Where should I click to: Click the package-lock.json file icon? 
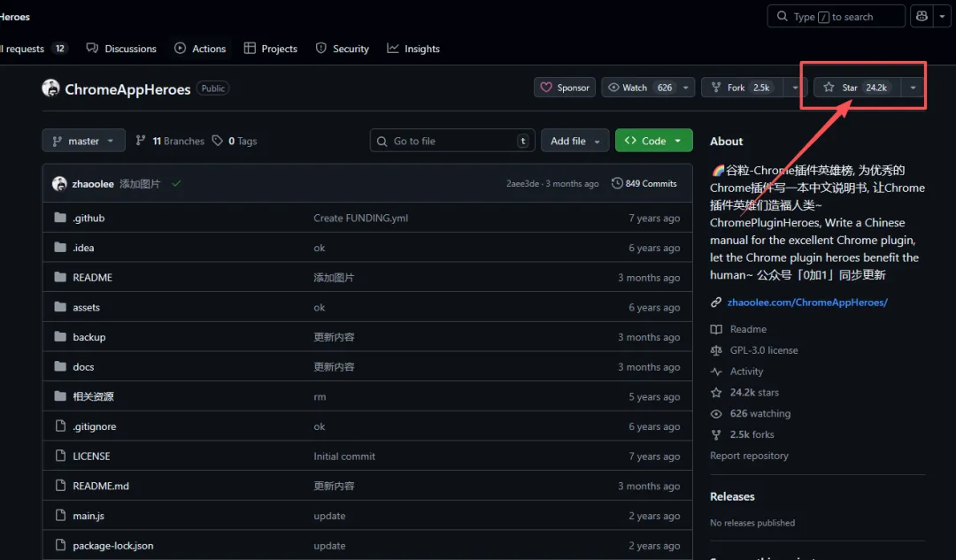tap(60, 545)
